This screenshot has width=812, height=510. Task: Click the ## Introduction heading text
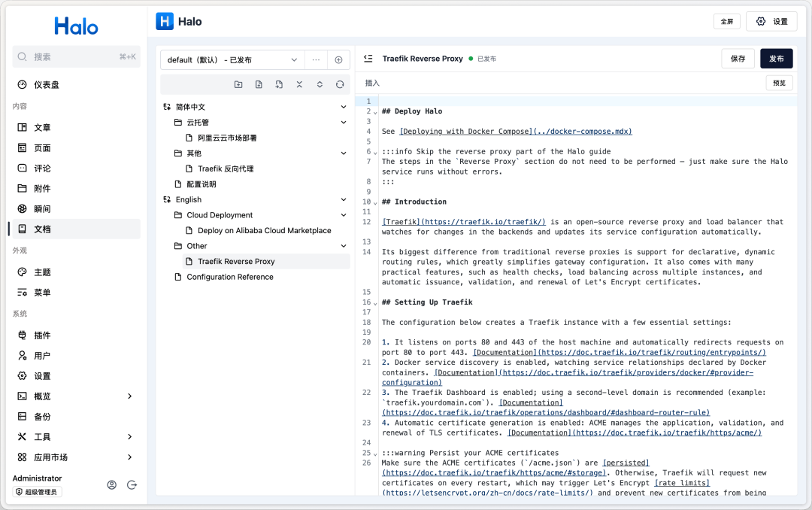414,202
